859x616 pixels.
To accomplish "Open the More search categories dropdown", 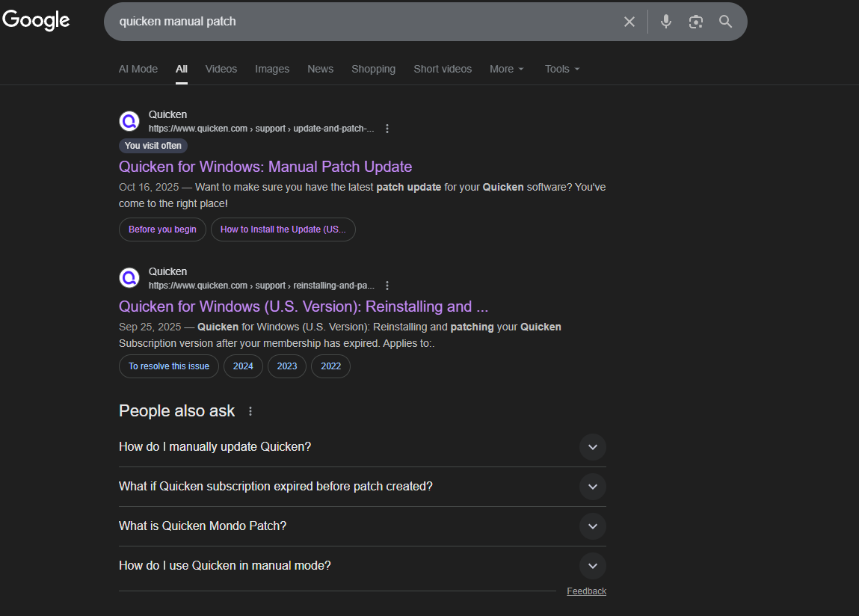I will (x=507, y=69).
